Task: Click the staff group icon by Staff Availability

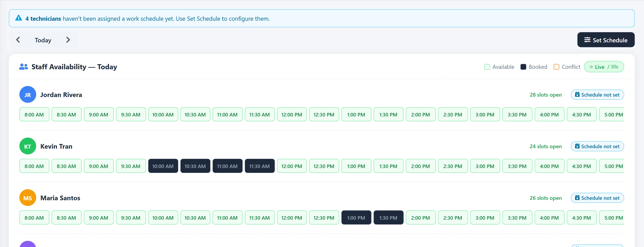Action: pos(24,67)
